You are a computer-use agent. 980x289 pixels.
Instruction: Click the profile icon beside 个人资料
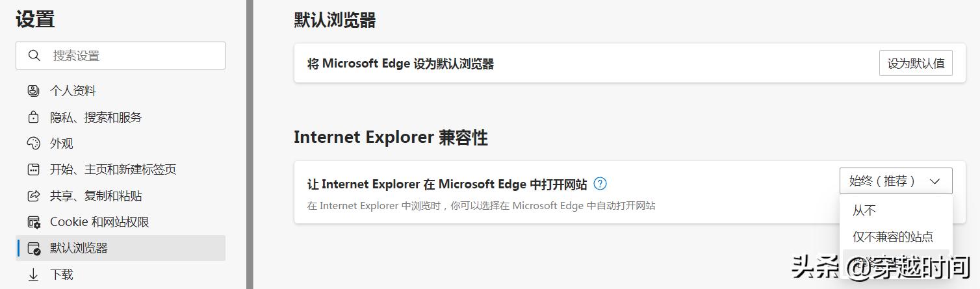34,91
